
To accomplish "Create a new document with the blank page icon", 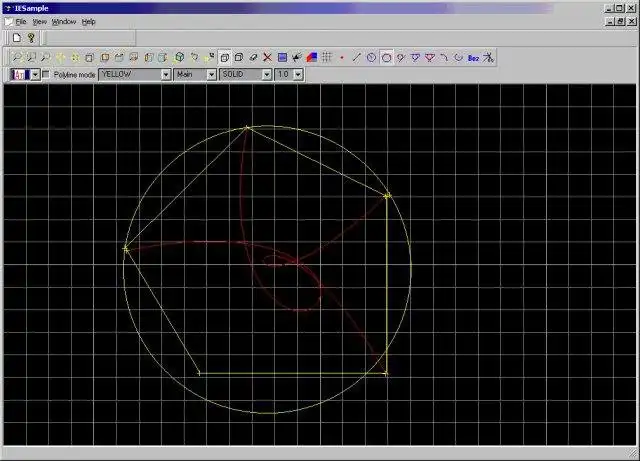I will pyautogui.click(x=17, y=38).
